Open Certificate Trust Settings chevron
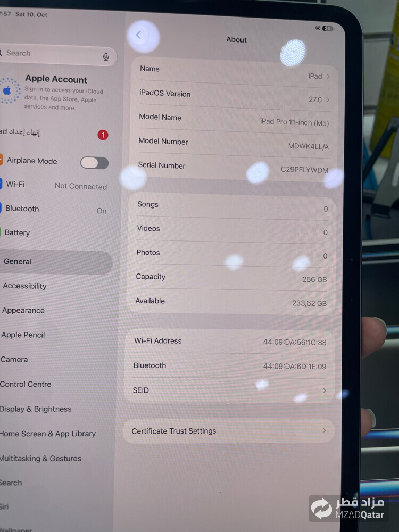This screenshot has height=532, width=399. (324, 430)
